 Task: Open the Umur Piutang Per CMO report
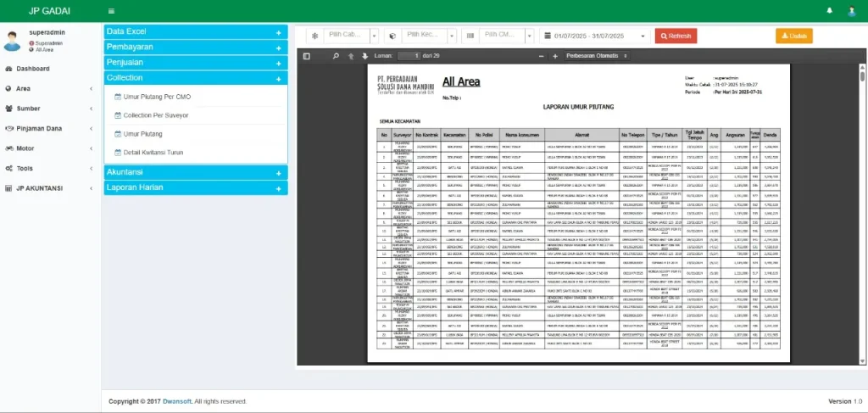coord(157,97)
